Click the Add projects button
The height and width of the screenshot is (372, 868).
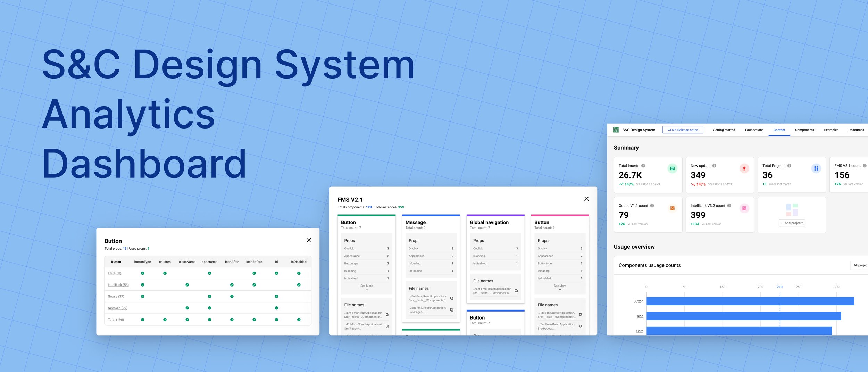792,223
